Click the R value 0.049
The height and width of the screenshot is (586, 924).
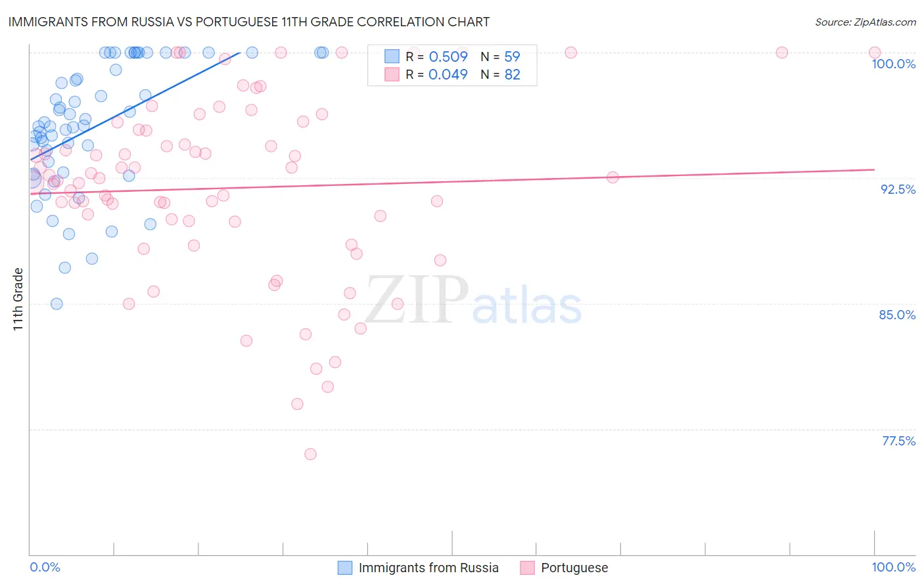click(448, 75)
